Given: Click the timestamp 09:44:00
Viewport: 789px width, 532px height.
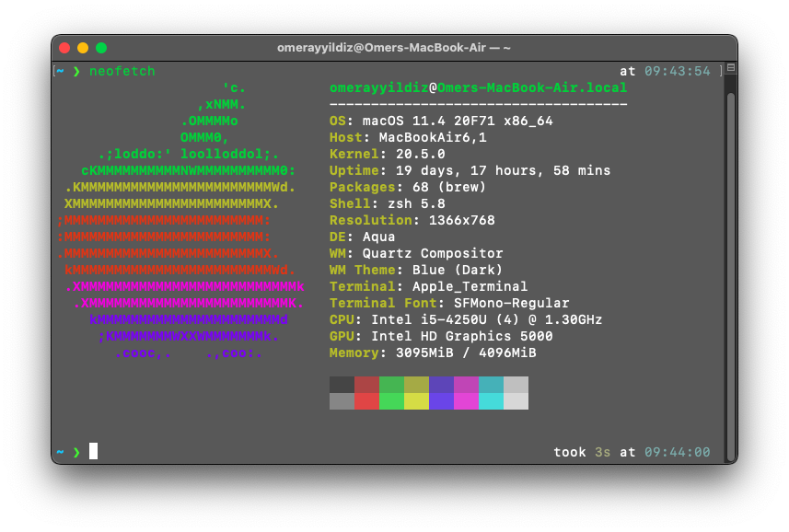Looking at the screenshot, I should point(678,453).
